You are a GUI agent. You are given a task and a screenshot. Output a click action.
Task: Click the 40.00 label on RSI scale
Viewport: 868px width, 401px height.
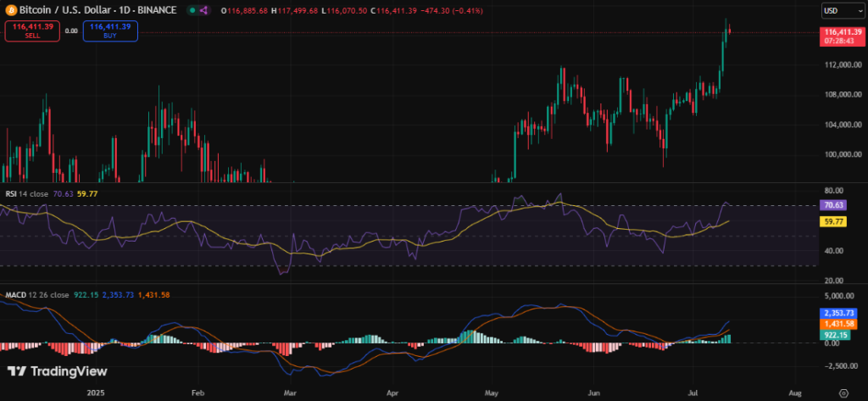pyautogui.click(x=832, y=251)
